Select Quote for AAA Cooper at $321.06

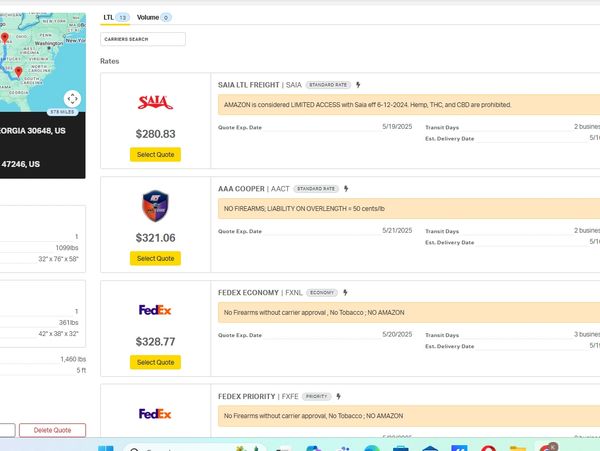click(155, 258)
